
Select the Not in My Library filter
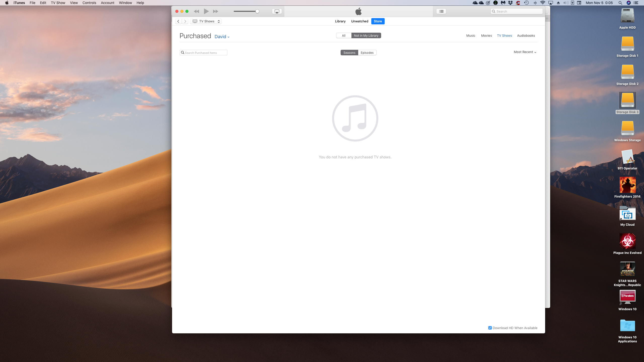tap(366, 35)
